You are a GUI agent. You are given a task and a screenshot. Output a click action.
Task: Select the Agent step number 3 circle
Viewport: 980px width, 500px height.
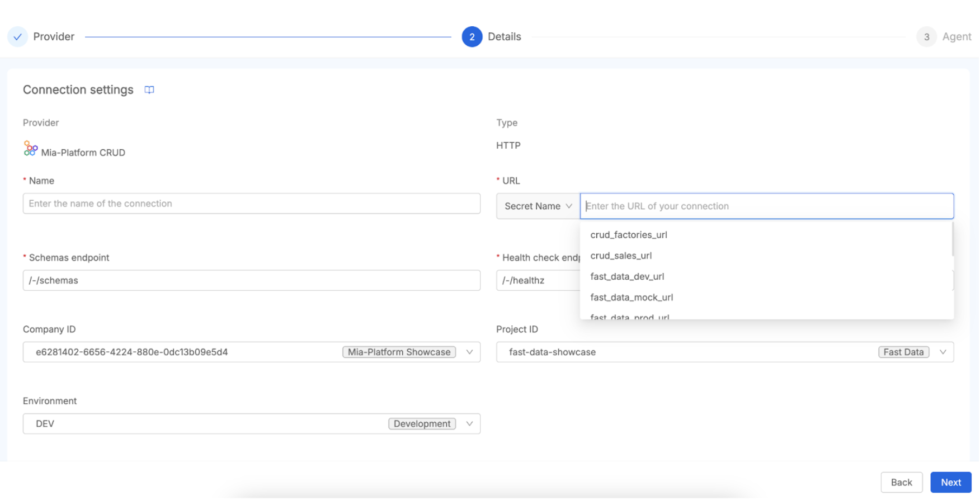pos(926,37)
